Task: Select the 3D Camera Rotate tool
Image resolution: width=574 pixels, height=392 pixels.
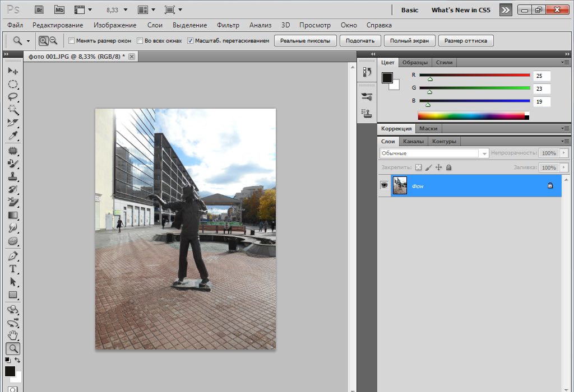Action: (13, 323)
